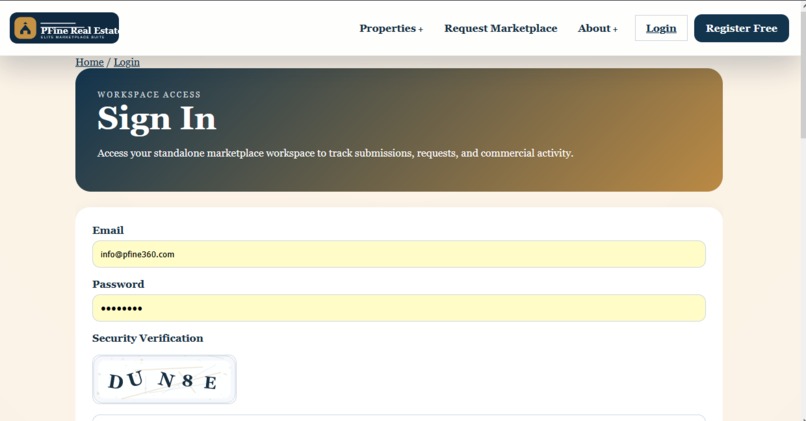The width and height of the screenshot is (806, 421).
Task: Open the Request Marketplace page
Action: [x=501, y=28]
